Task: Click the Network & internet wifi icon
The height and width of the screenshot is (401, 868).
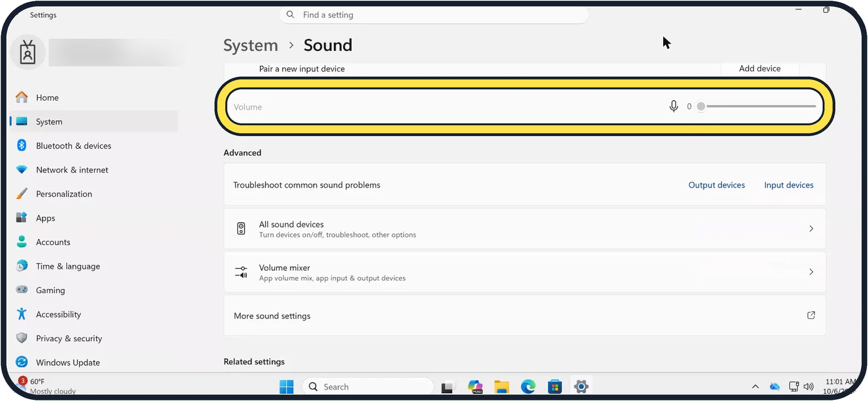Action: (x=22, y=170)
